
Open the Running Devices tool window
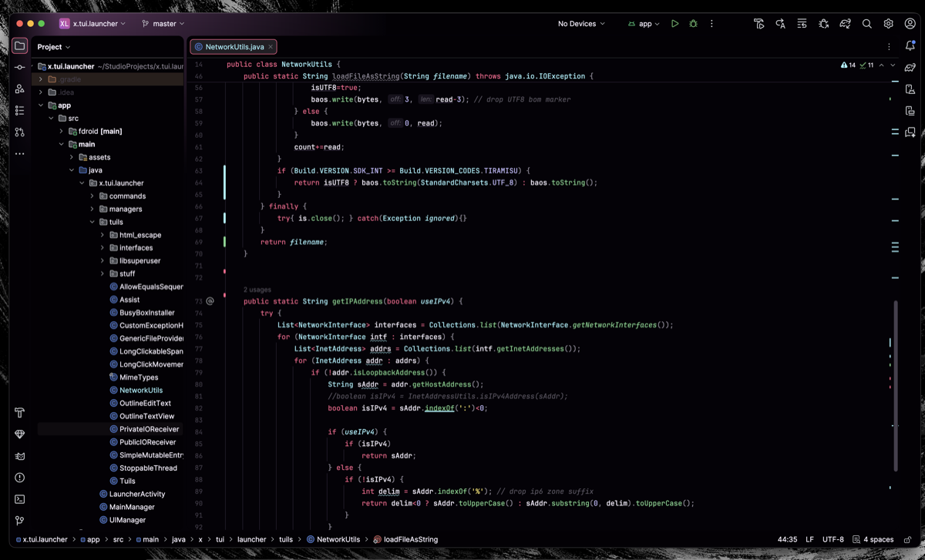[910, 111]
